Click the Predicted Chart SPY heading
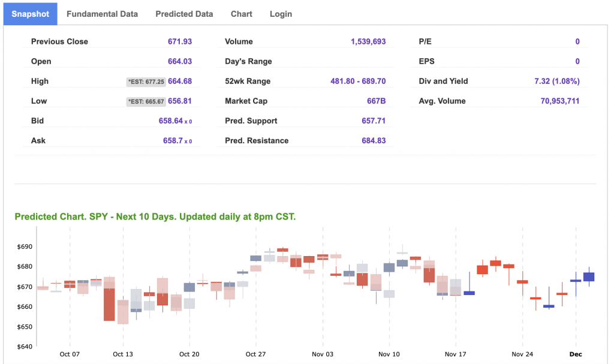 [x=155, y=216]
